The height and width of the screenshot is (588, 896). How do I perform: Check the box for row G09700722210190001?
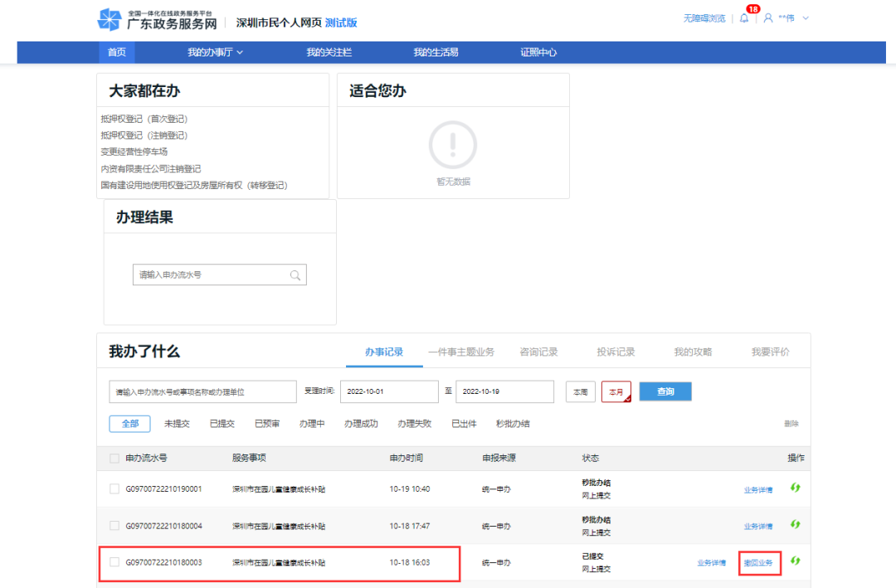pos(113,488)
